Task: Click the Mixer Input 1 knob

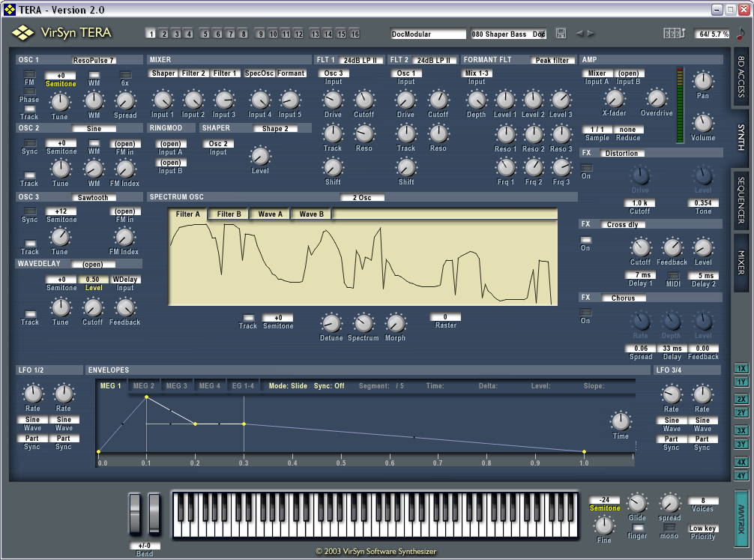Action: coord(163,100)
